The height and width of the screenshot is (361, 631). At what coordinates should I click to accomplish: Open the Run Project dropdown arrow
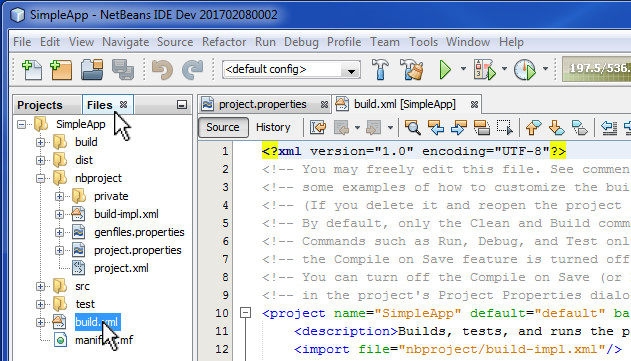[x=463, y=69]
